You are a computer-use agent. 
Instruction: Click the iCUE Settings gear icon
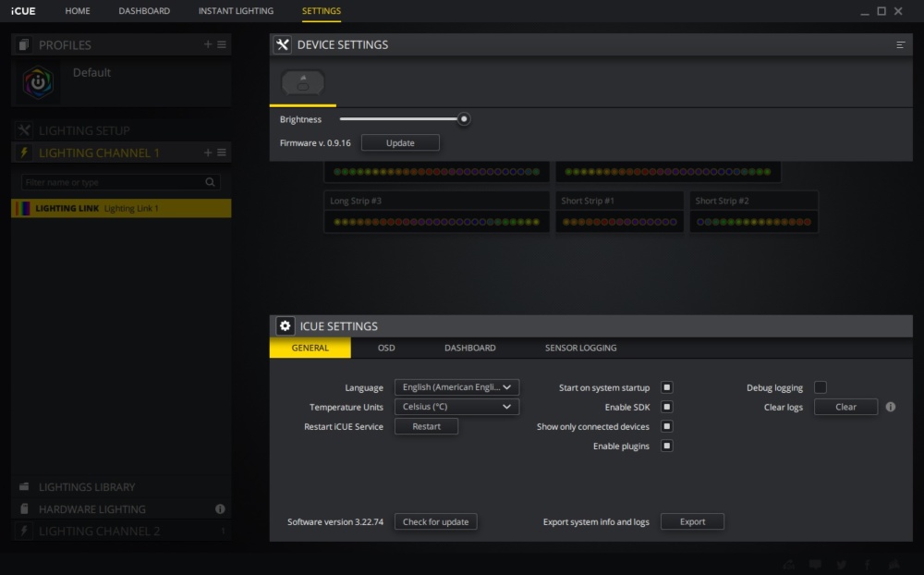286,325
